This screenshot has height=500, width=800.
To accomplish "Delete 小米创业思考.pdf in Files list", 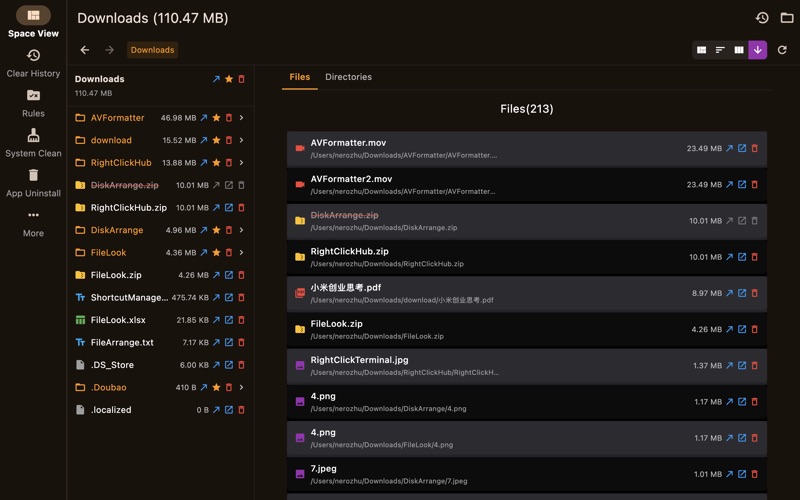I will pos(755,293).
